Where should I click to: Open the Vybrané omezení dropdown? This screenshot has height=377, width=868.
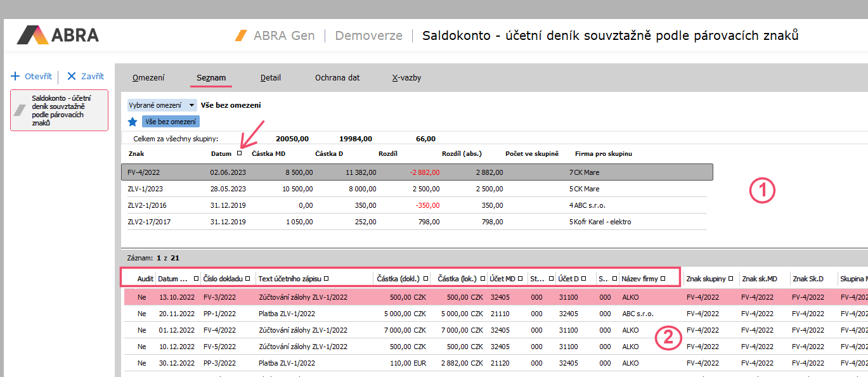191,105
